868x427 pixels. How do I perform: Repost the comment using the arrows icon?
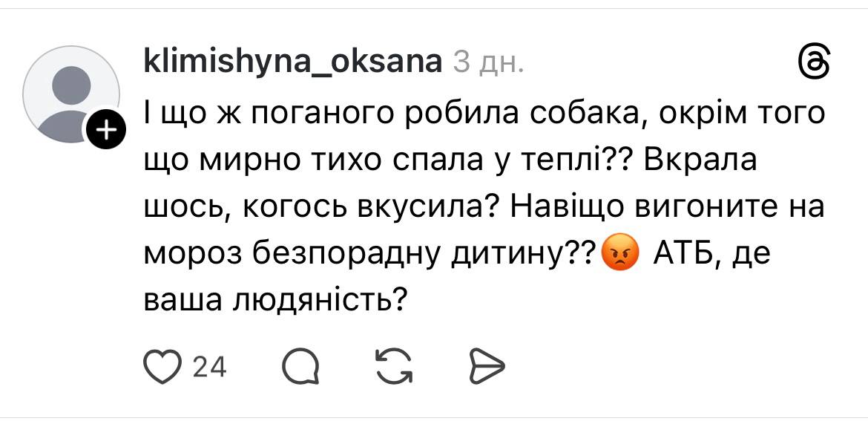coord(393,365)
